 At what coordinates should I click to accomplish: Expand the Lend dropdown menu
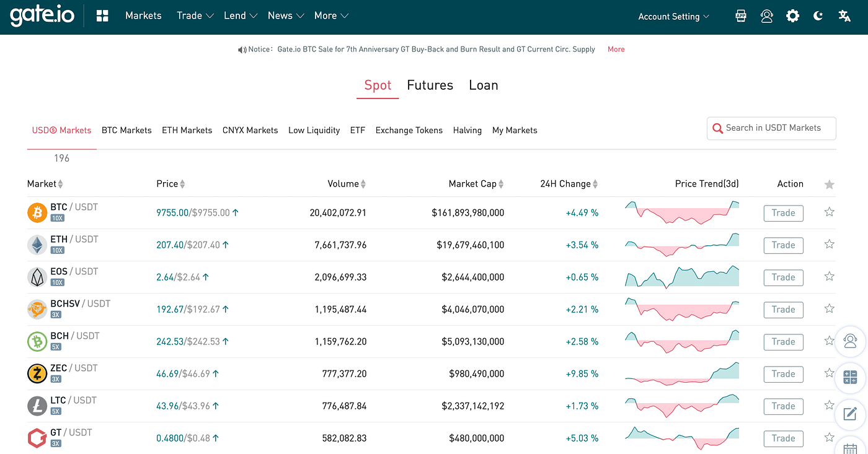pos(241,16)
